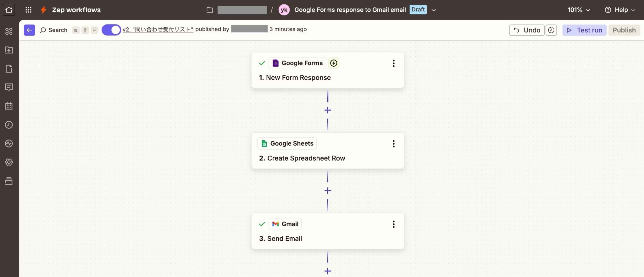Select the Create Spreadsheet Row step card
The width and height of the screenshot is (644, 277).
tap(328, 151)
